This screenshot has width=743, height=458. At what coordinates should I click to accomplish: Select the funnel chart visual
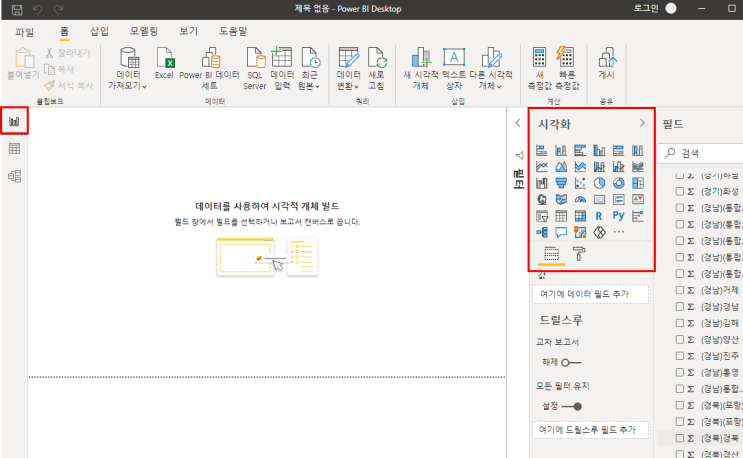tap(561, 183)
